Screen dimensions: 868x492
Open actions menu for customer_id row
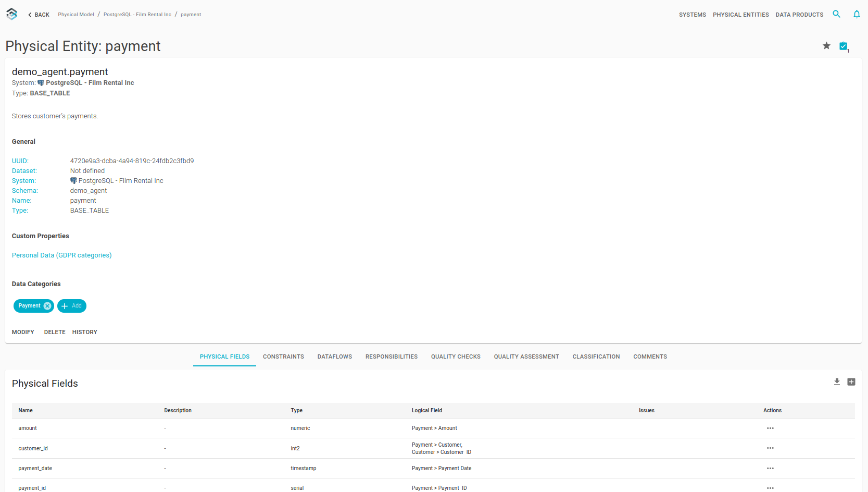pyautogui.click(x=770, y=448)
